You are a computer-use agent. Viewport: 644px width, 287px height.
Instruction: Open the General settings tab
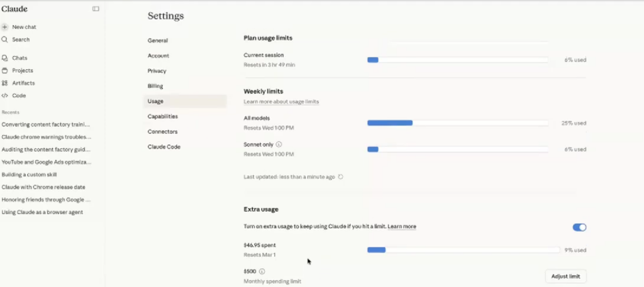[158, 40]
